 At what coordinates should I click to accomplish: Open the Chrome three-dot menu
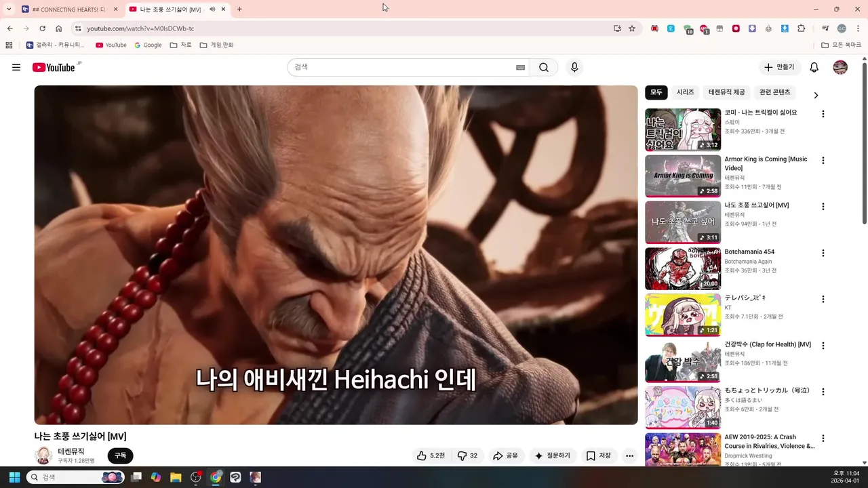click(857, 28)
